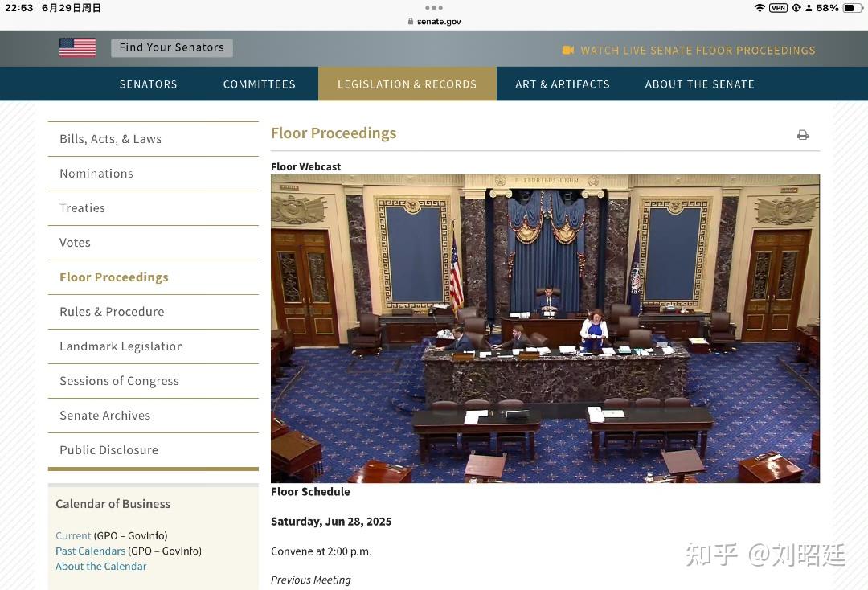The image size is (868, 590).
Task: Tap the senate.gov address bar
Action: (x=434, y=21)
